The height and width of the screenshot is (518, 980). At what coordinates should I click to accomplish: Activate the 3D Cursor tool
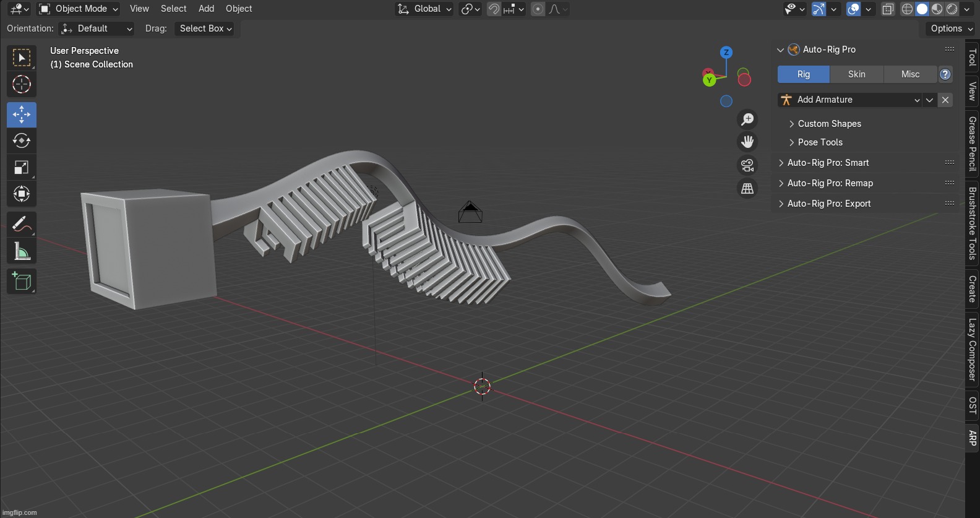[22, 84]
